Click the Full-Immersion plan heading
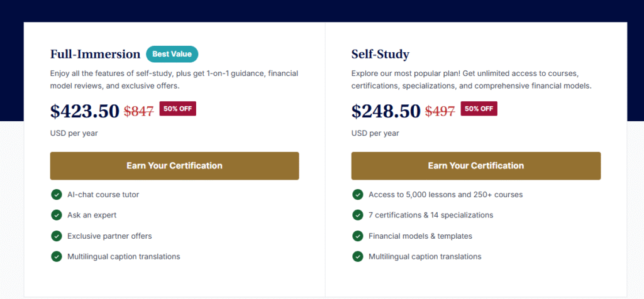644x299 pixels. 95,54
